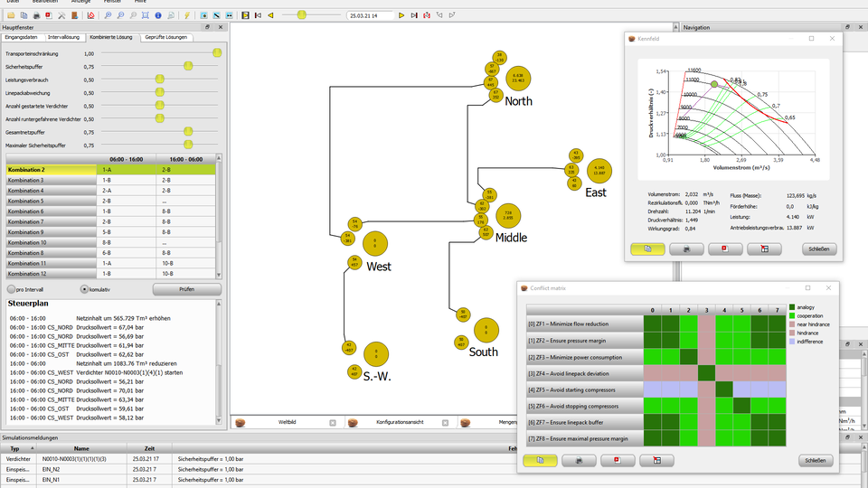The width and height of the screenshot is (868, 488).
Task: Undock the Hauptfenster panel with float icon
Action: click(x=208, y=27)
